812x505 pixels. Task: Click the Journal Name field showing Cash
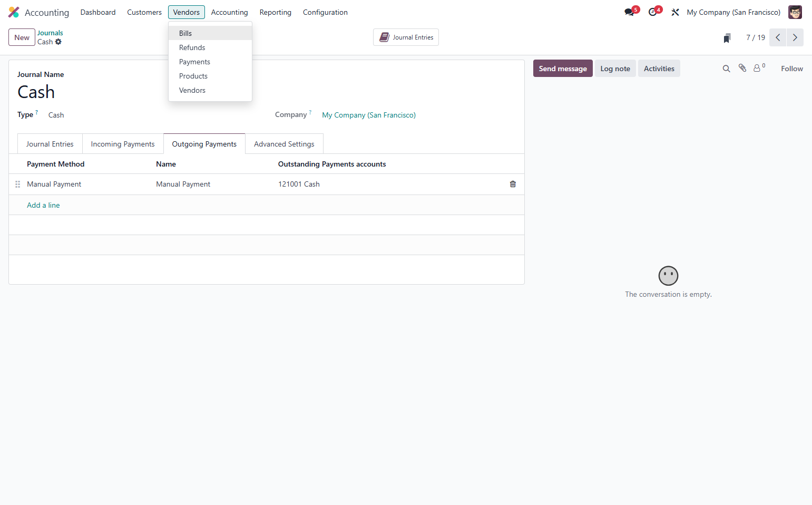[36, 92]
